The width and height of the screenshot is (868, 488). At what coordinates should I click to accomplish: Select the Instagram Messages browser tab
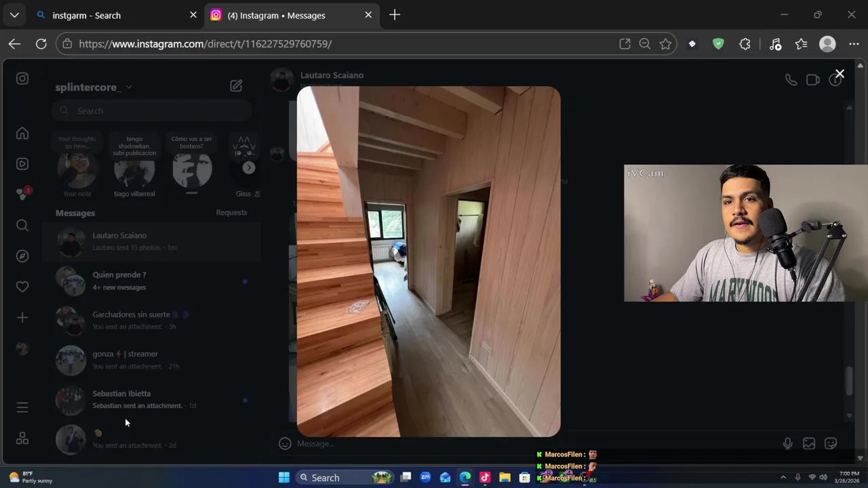click(x=292, y=15)
